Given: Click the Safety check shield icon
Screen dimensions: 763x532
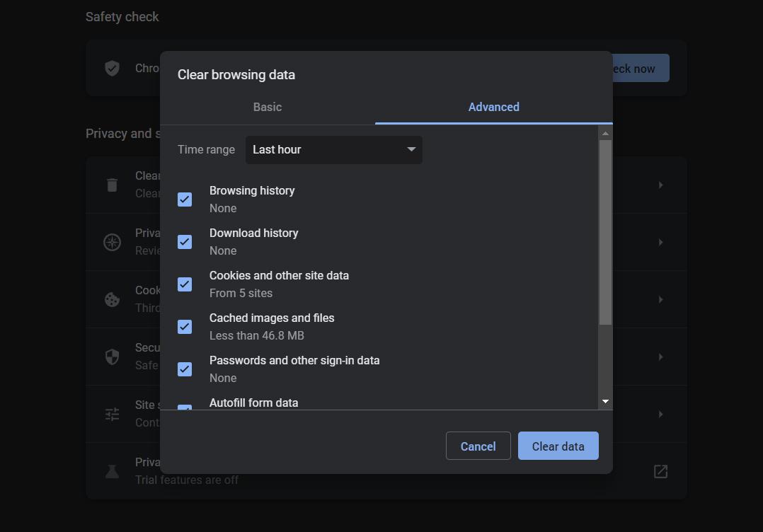Looking at the screenshot, I should point(112,68).
